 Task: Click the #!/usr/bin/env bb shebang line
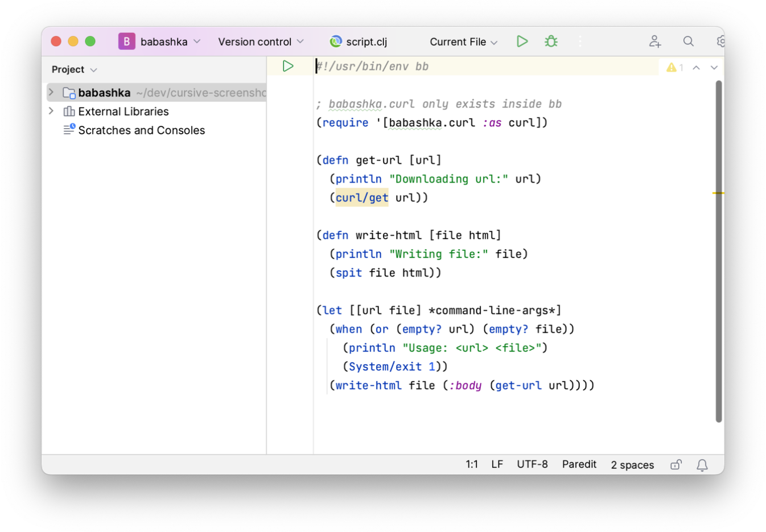(373, 66)
